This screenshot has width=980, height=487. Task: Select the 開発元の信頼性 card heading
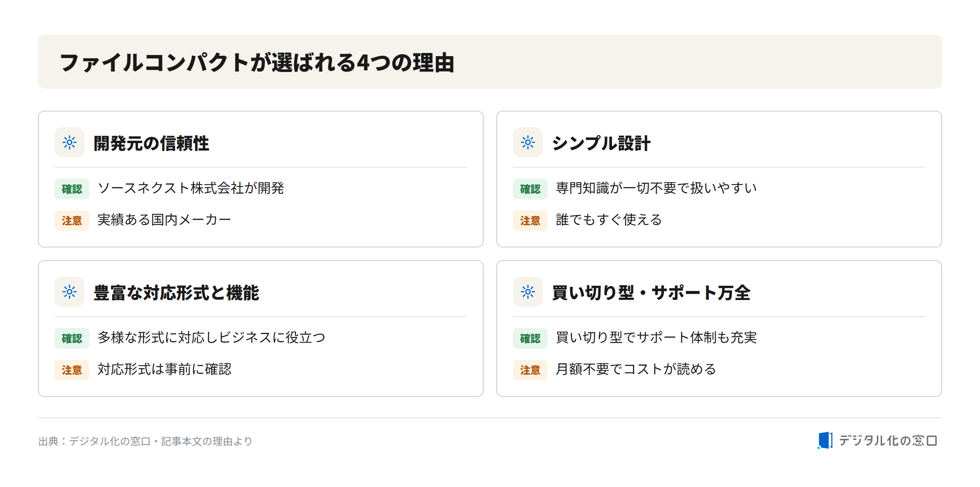pyautogui.click(x=151, y=143)
